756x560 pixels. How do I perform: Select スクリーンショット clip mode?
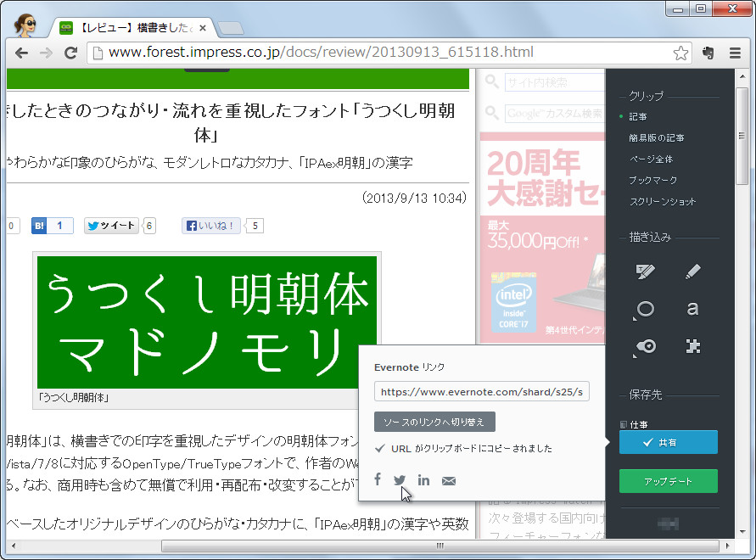click(x=664, y=202)
